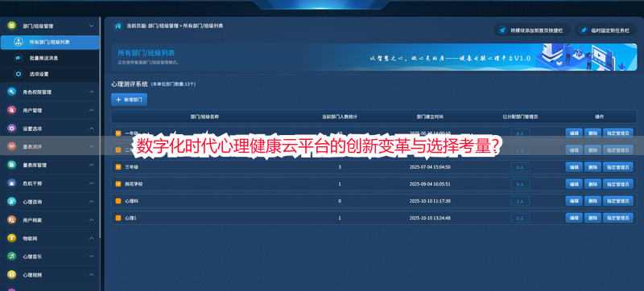Screen dimensions: 644x291
Task: Click the 选项设置 gear icon
Action: [x=19, y=74]
